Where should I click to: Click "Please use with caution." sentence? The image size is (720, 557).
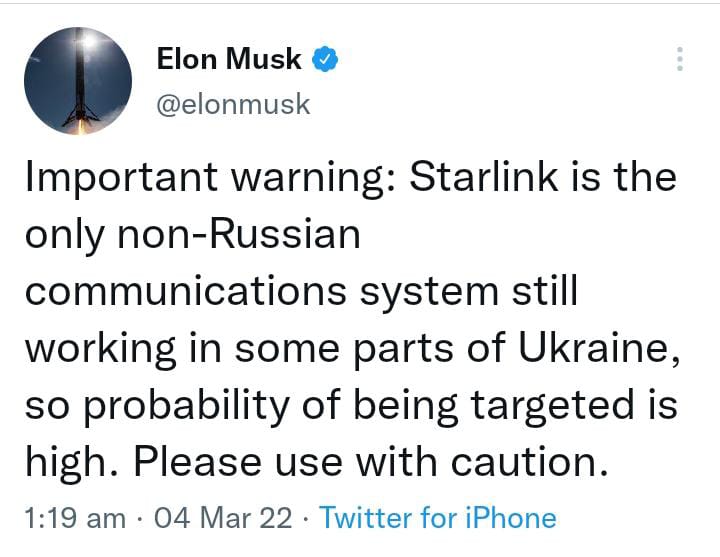[370, 463]
